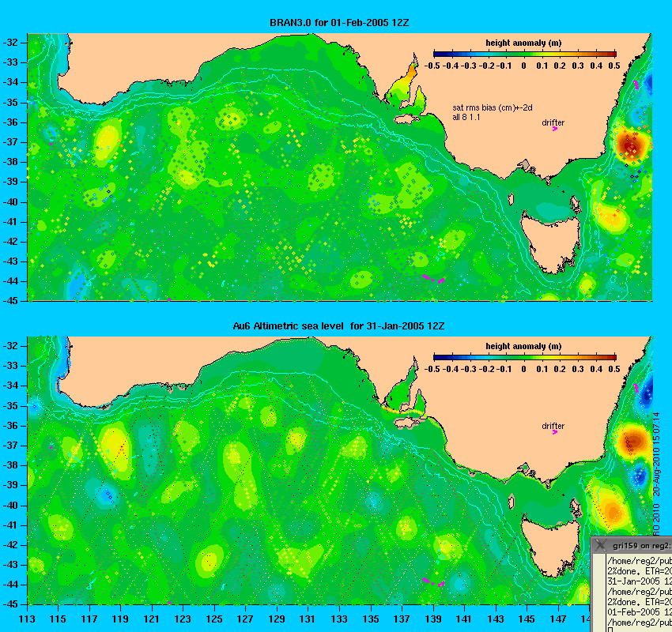Click the magenta drifter marker under the bottom panel's drifter label

554,432
